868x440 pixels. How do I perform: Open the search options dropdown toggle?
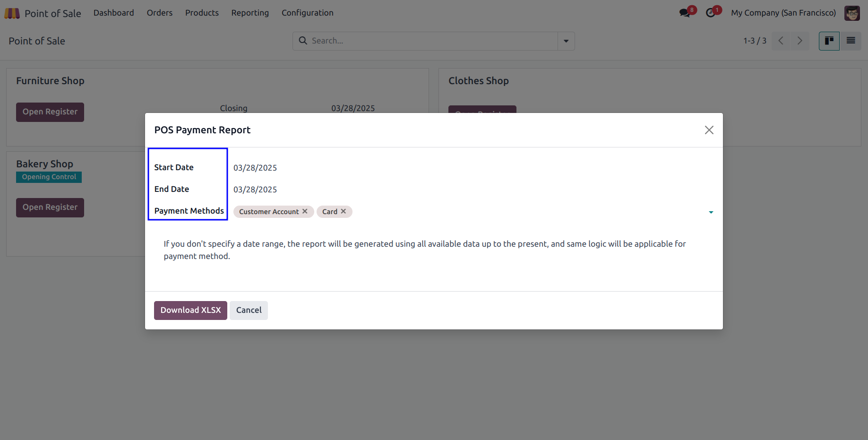click(x=566, y=41)
